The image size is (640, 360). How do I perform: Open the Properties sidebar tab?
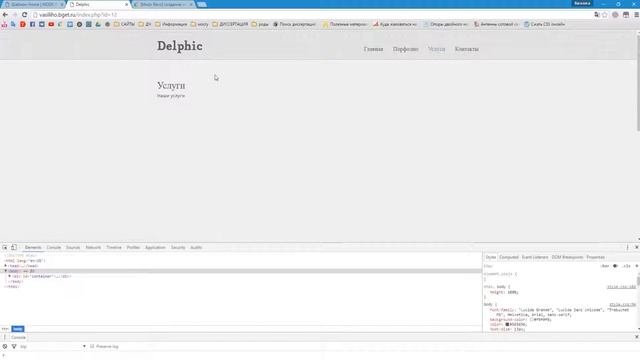tap(596, 257)
